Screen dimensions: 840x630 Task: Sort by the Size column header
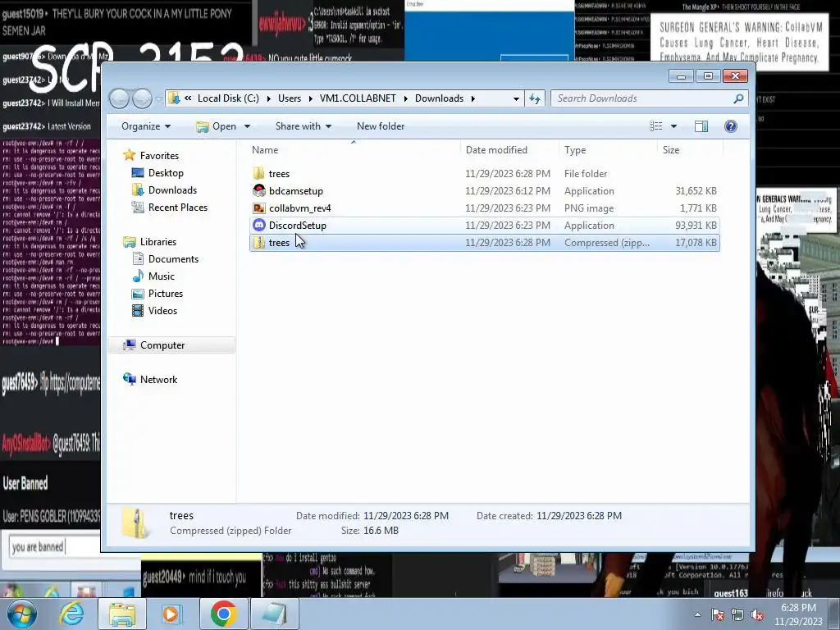(690, 150)
